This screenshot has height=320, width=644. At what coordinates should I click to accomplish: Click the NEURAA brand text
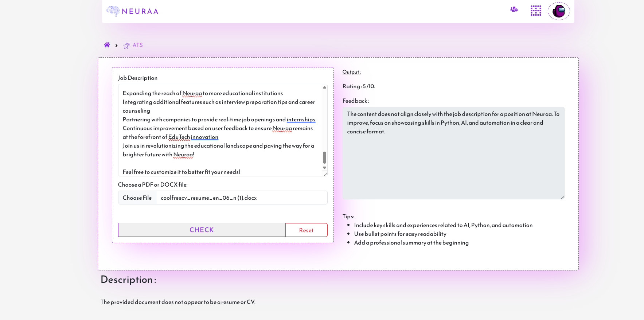(x=140, y=11)
